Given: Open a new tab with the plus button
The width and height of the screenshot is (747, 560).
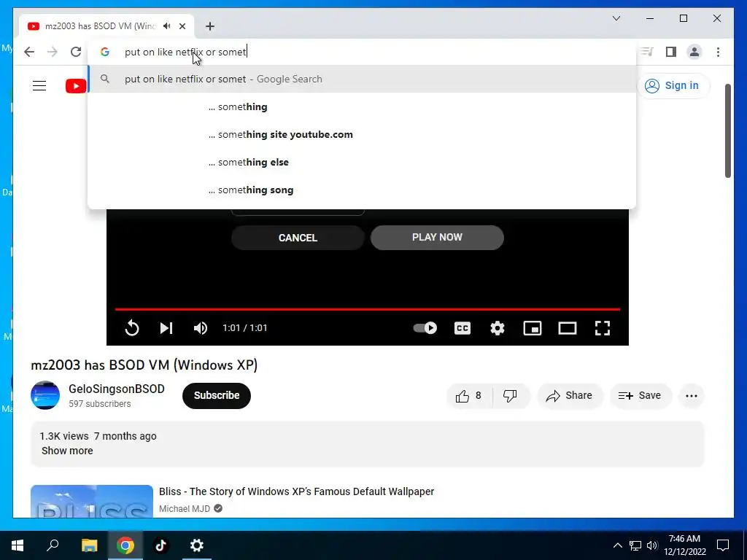Looking at the screenshot, I should click(210, 26).
